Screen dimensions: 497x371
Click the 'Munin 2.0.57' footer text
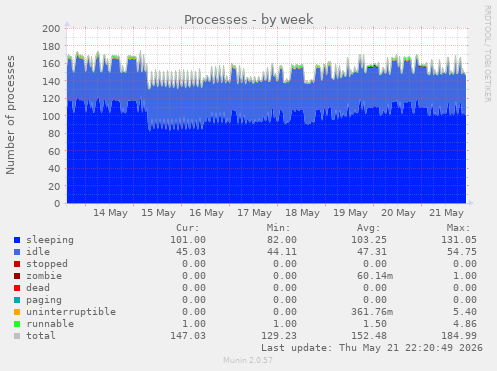(248, 360)
